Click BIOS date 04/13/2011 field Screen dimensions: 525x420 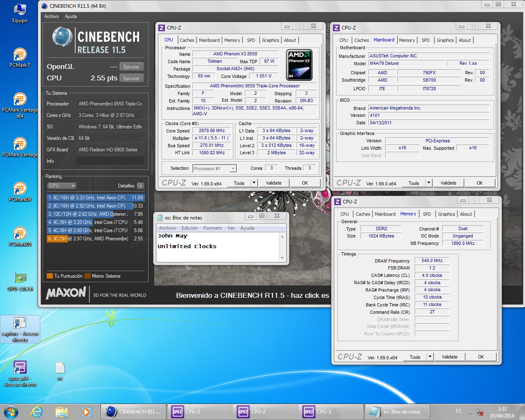point(429,123)
